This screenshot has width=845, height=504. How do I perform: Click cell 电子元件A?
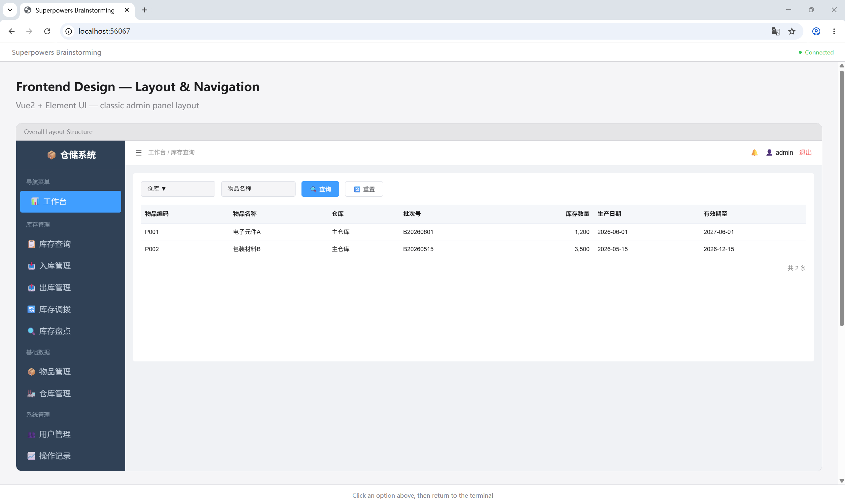[247, 232]
